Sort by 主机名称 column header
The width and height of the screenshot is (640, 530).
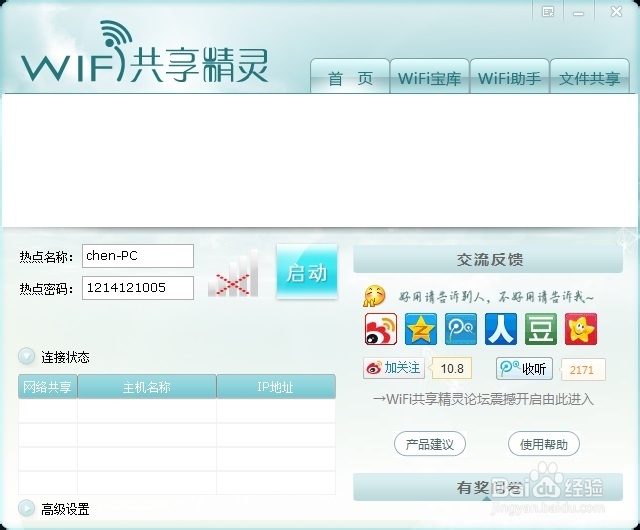(x=147, y=386)
